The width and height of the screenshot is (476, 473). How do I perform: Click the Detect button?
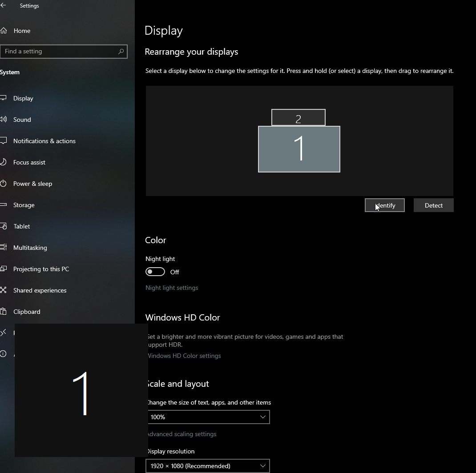point(433,205)
